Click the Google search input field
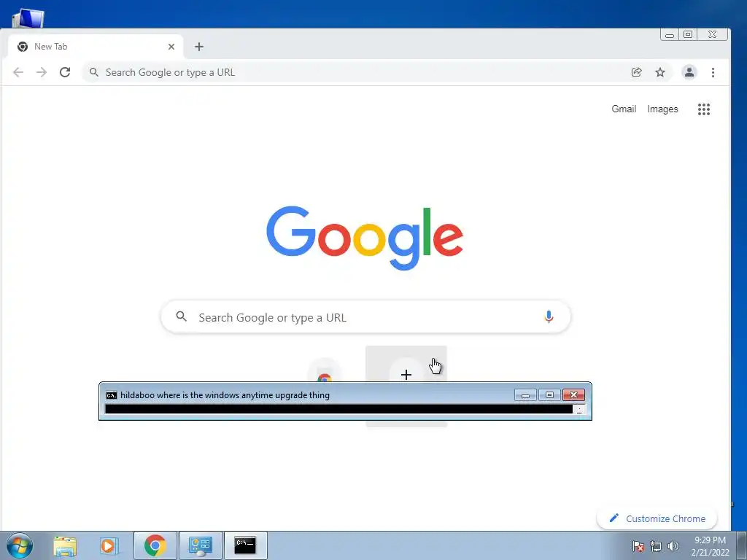The width and height of the screenshot is (747, 560). point(366,317)
